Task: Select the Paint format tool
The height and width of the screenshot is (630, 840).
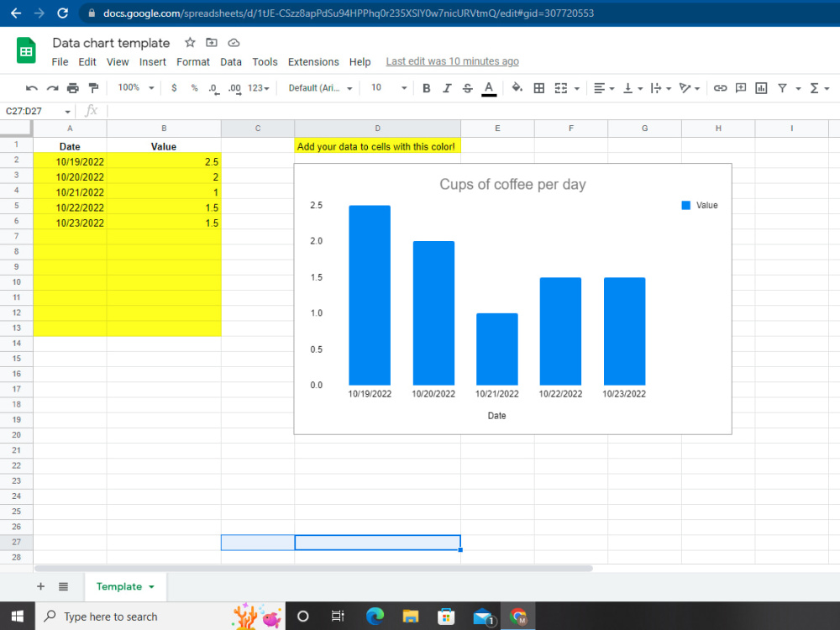Action: click(x=94, y=88)
